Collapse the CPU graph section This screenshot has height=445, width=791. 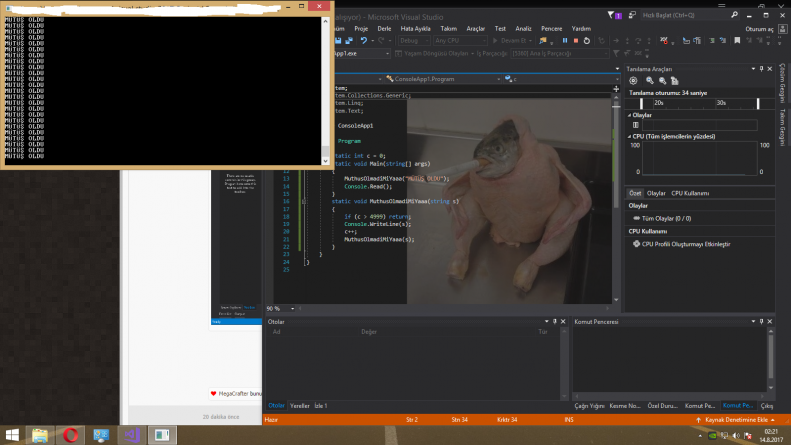[630, 137]
